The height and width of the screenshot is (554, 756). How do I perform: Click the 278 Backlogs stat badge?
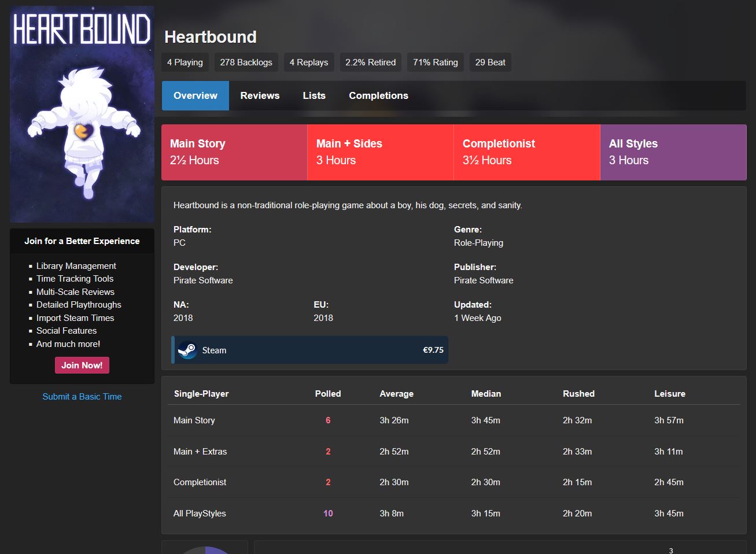246,62
